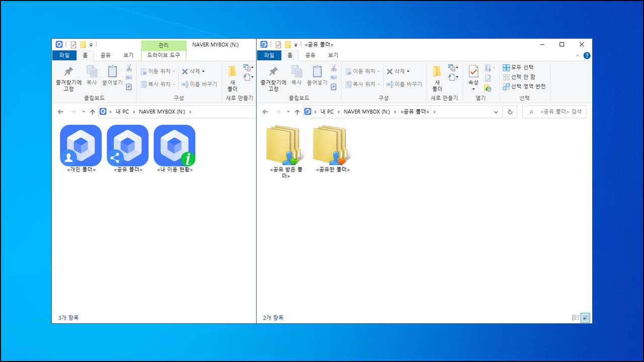Click paste shortcut icon in the left window
Viewport: 644px width, 362px height.
click(129, 86)
